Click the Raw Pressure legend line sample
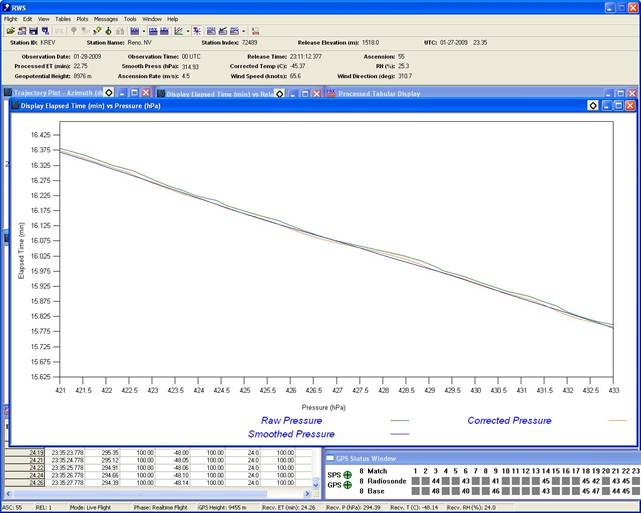Viewport: 641px width, 513px height. pyautogui.click(x=400, y=421)
